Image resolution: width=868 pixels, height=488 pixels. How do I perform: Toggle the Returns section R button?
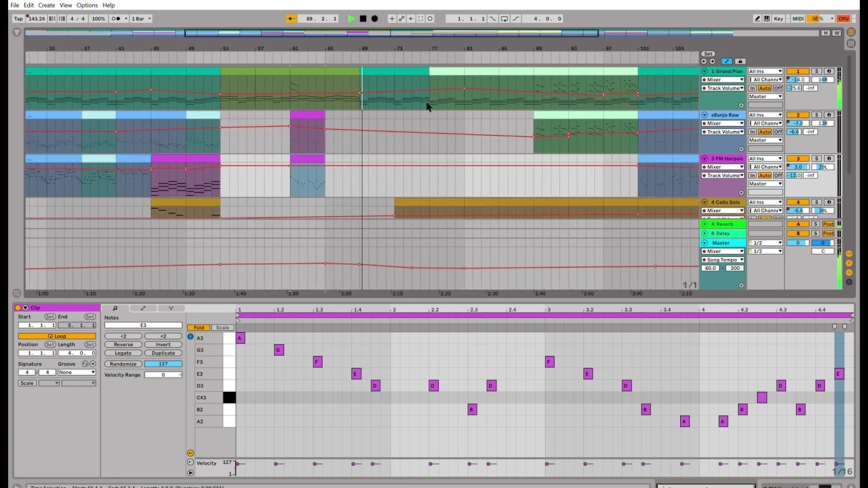point(849,263)
